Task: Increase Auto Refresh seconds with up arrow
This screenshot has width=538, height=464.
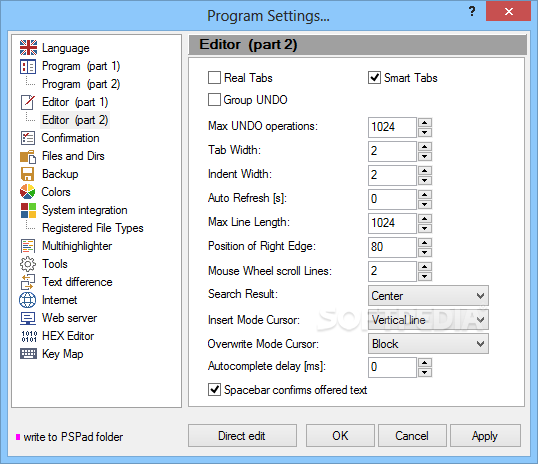Action: [425, 195]
